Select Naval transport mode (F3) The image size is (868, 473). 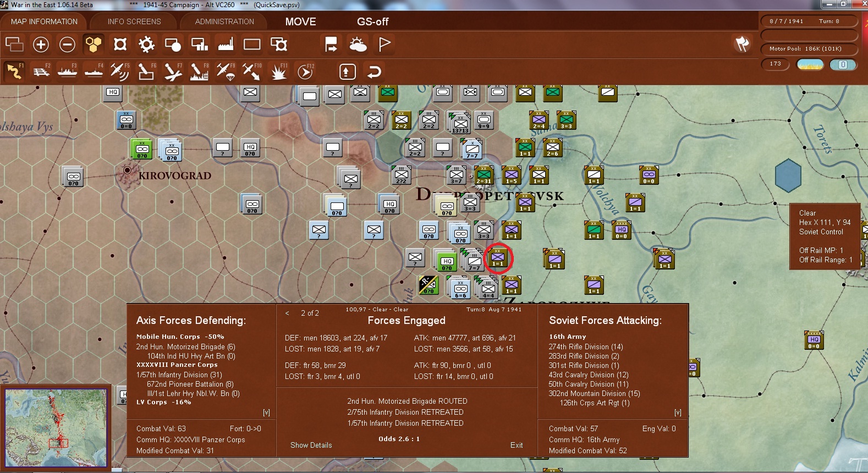click(68, 71)
